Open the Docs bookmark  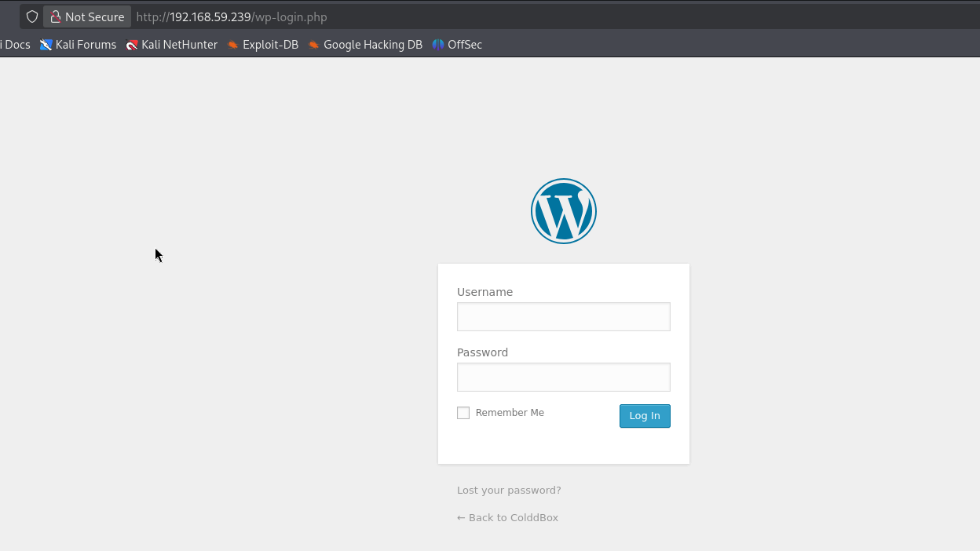pos(15,45)
